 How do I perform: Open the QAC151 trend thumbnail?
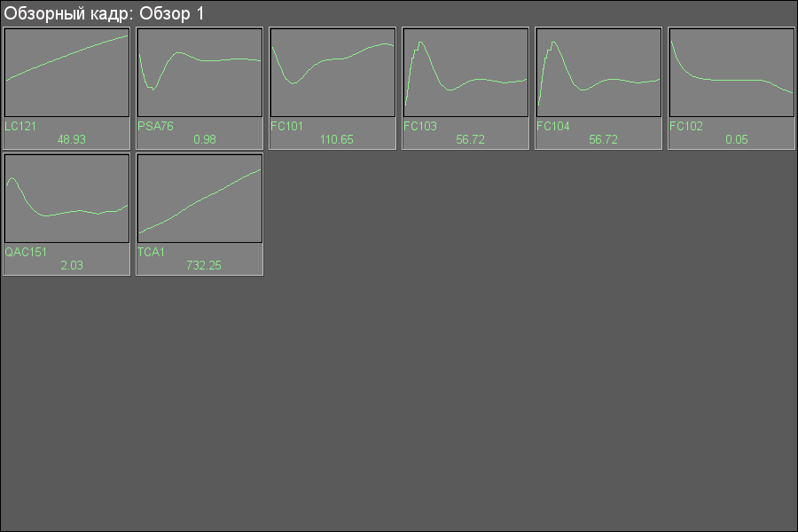pyautogui.click(x=66, y=198)
